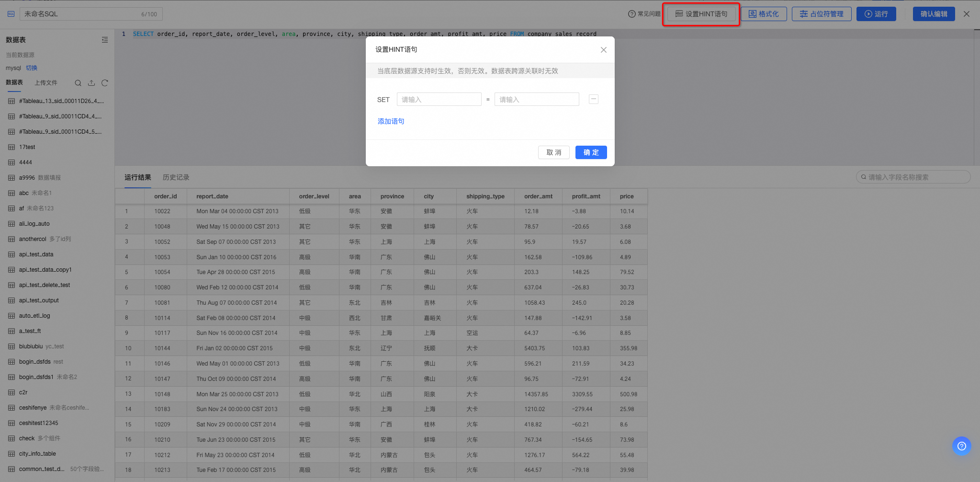
Task: Click the table icon beside c2r
Action: click(x=11, y=392)
